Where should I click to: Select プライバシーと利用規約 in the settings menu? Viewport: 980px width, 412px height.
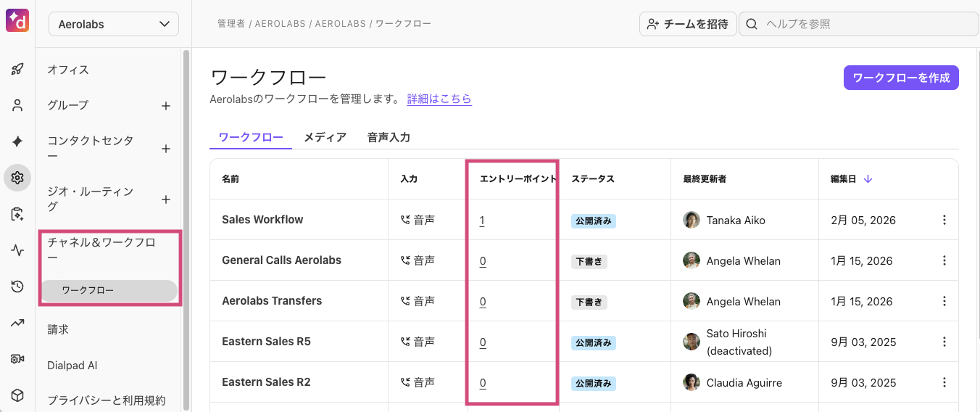point(107,400)
